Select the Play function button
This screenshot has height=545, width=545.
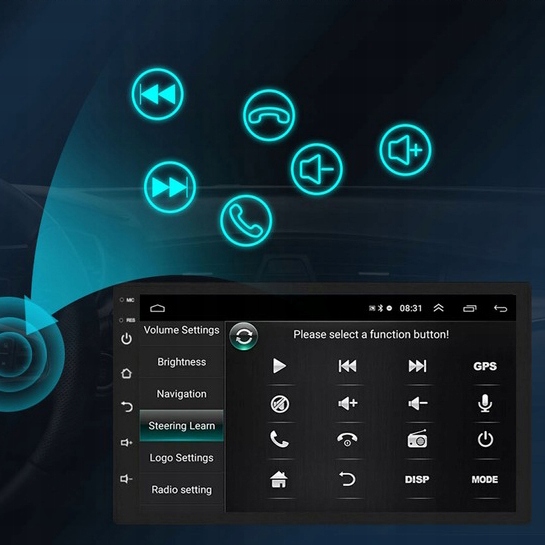pos(279,366)
